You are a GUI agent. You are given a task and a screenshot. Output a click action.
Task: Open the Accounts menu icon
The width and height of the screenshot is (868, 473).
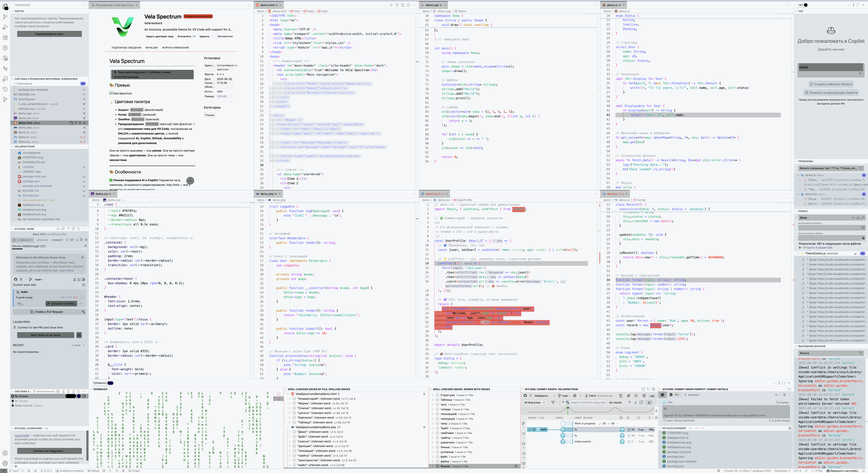5,453
